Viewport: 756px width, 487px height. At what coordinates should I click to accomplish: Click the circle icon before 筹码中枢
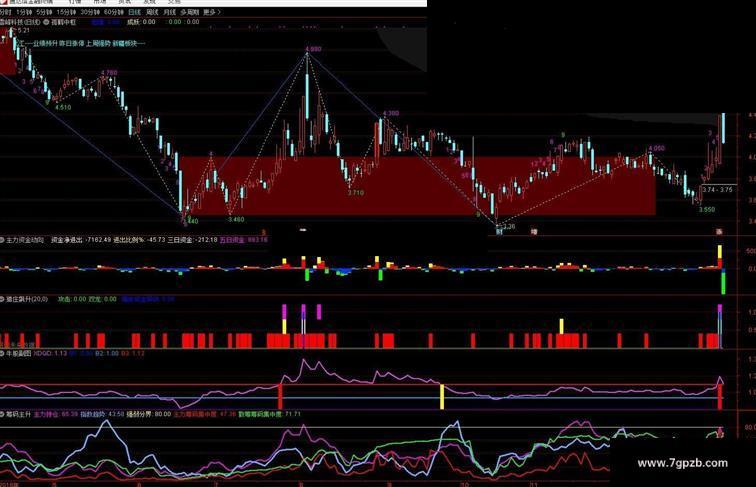tap(46, 22)
